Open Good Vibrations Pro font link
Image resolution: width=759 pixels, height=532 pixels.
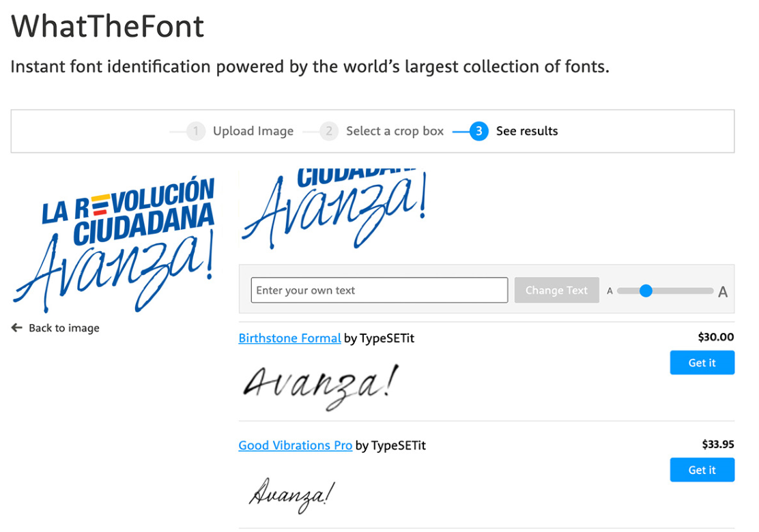click(295, 445)
